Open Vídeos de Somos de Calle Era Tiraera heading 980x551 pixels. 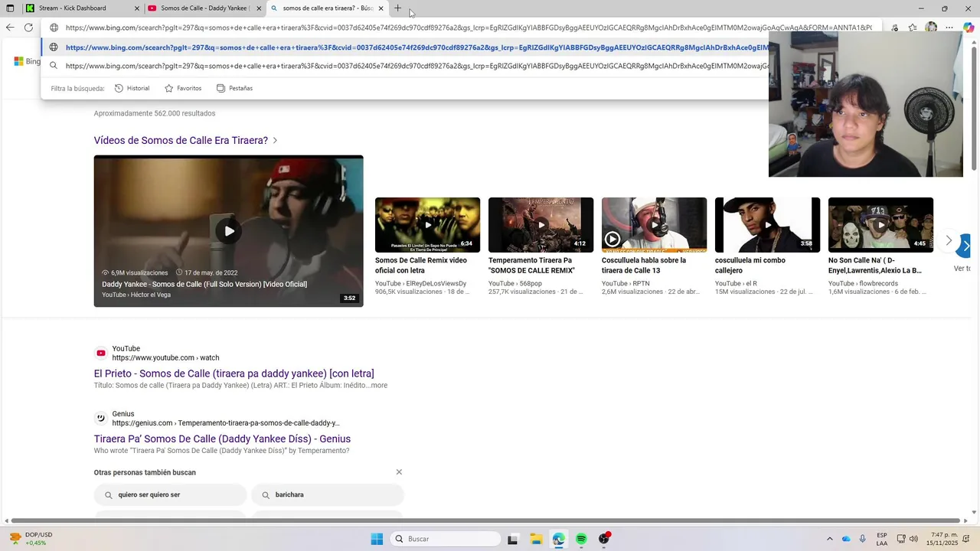point(181,141)
